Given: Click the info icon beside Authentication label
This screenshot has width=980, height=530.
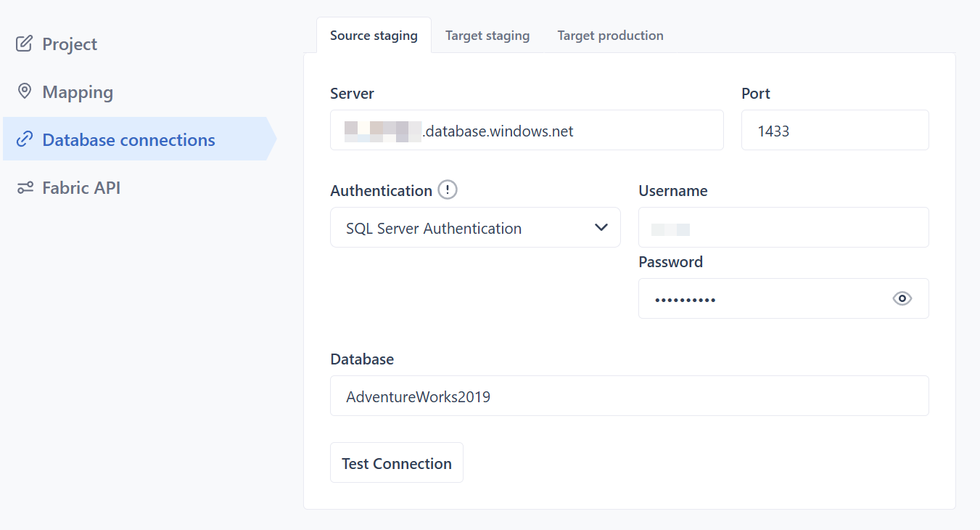Looking at the screenshot, I should tap(448, 190).
